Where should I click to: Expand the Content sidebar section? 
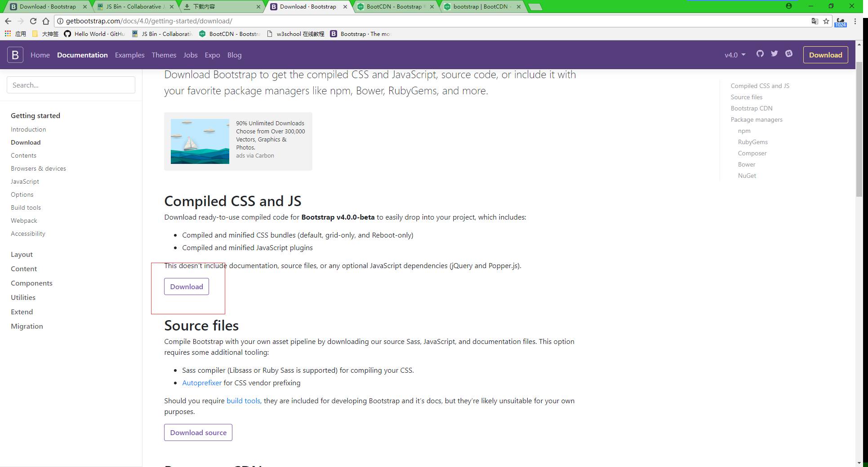[24, 269]
